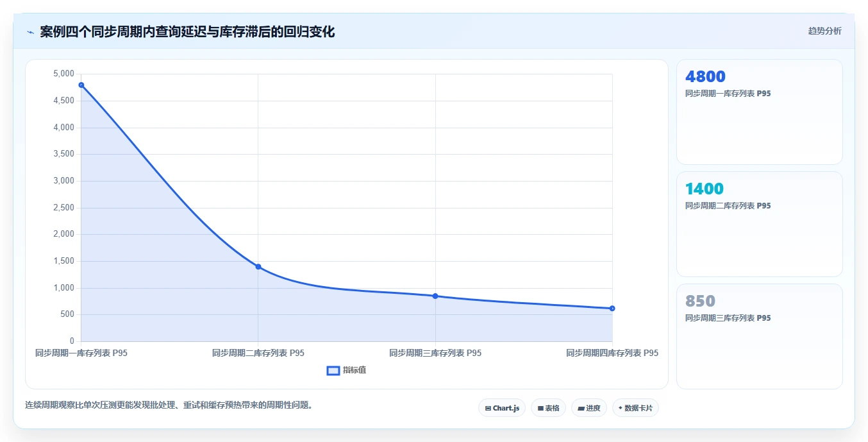Image resolution: width=868 pixels, height=442 pixels.
Task: Click the Chart.js pill button
Action: pyautogui.click(x=502, y=408)
